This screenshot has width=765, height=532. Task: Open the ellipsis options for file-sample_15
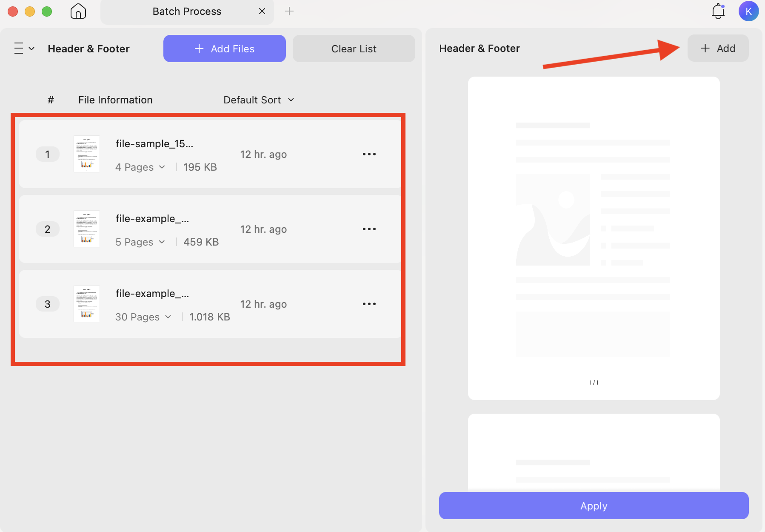click(x=369, y=154)
